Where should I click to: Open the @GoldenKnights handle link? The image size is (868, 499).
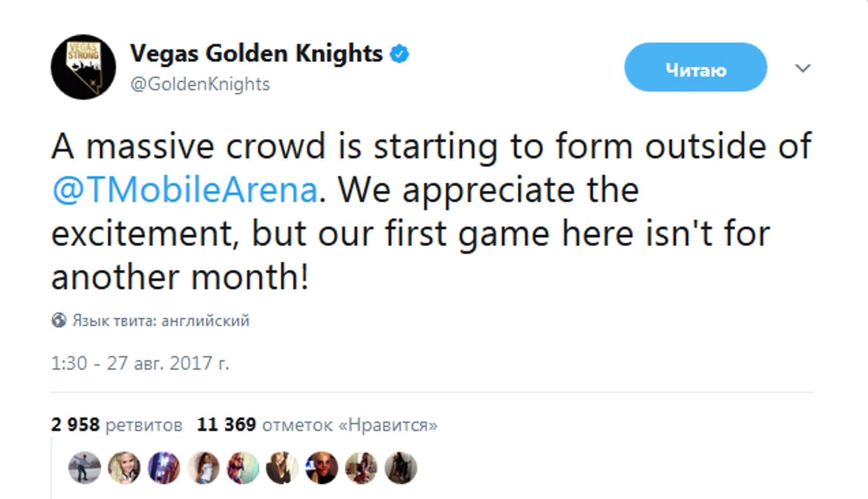point(200,84)
